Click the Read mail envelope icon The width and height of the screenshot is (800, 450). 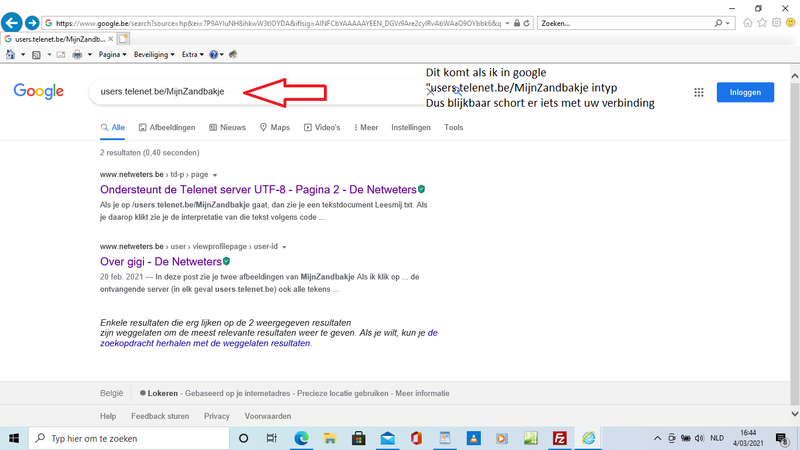[x=61, y=55]
